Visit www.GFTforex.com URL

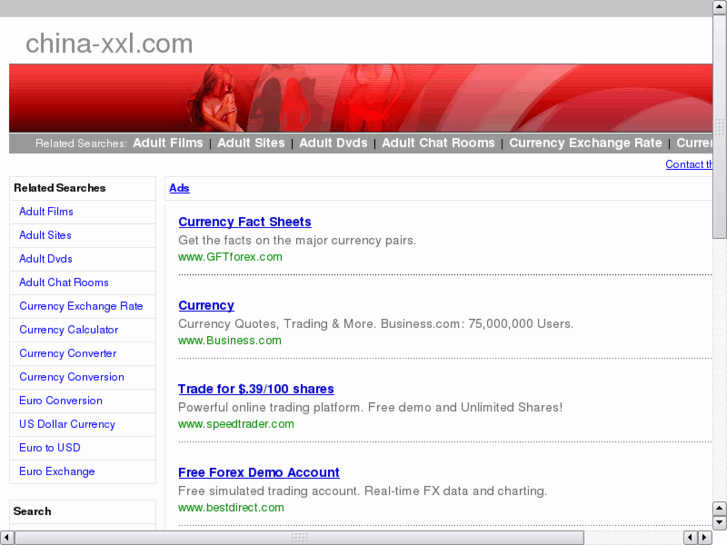230,256
